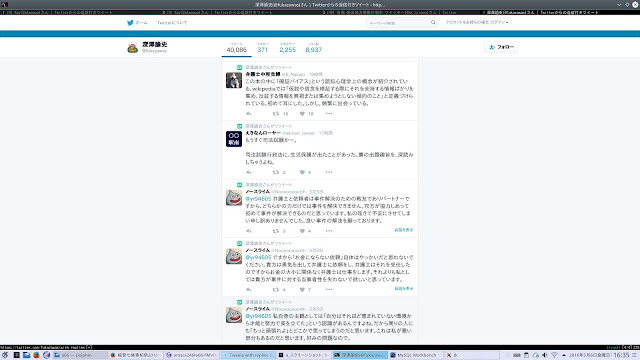Show conversation link on fourth tweet
This screenshot has height=360, width=640.
coord(404,289)
